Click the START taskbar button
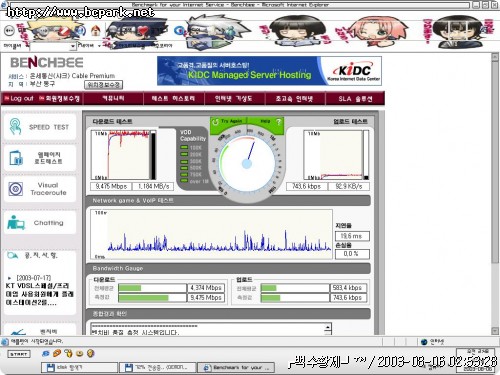This screenshot has width=500, height=375. tap(19, 354)
